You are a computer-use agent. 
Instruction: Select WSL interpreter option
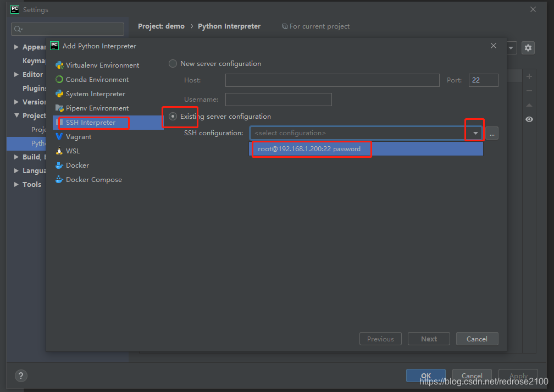[x=68, y=151]
